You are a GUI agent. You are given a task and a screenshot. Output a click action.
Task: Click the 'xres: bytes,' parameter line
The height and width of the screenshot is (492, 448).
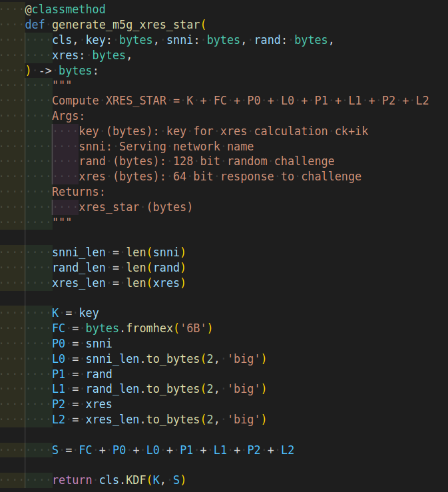pos(92,55)
